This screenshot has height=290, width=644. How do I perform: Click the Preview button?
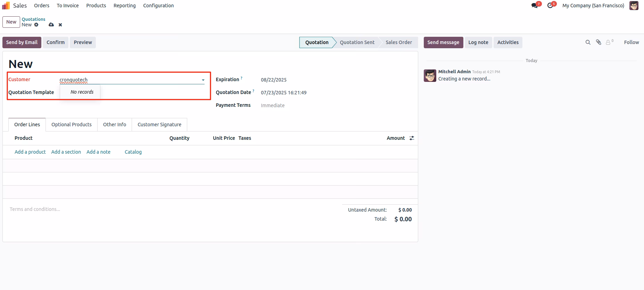(x=83, y=42)
